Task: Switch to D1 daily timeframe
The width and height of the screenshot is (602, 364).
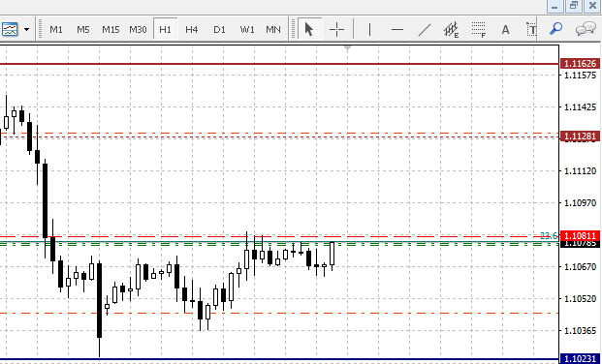Action: 219,29
